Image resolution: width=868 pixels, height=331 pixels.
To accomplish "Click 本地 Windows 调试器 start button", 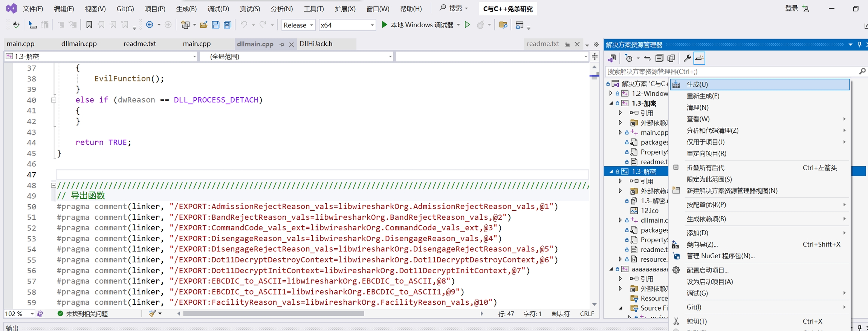I will (417, 25).
